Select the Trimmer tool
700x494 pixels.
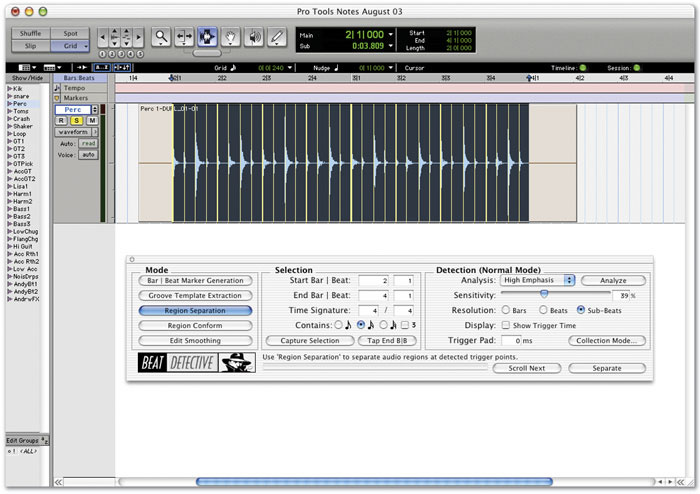coord(184,37)
